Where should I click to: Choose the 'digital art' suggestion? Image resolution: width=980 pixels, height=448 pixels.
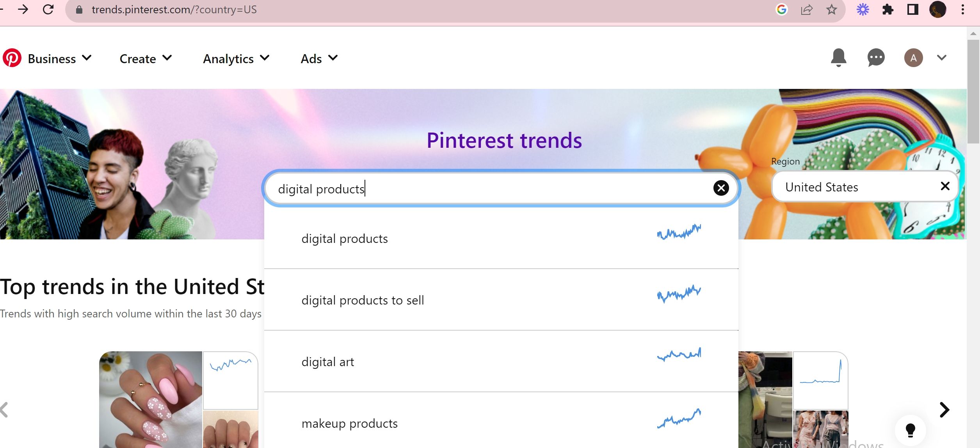pos(327,361)
